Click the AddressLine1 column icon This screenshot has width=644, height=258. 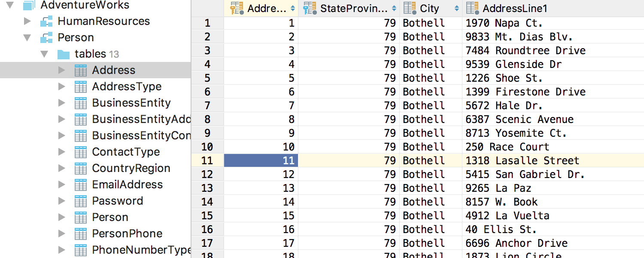(473, 8)
